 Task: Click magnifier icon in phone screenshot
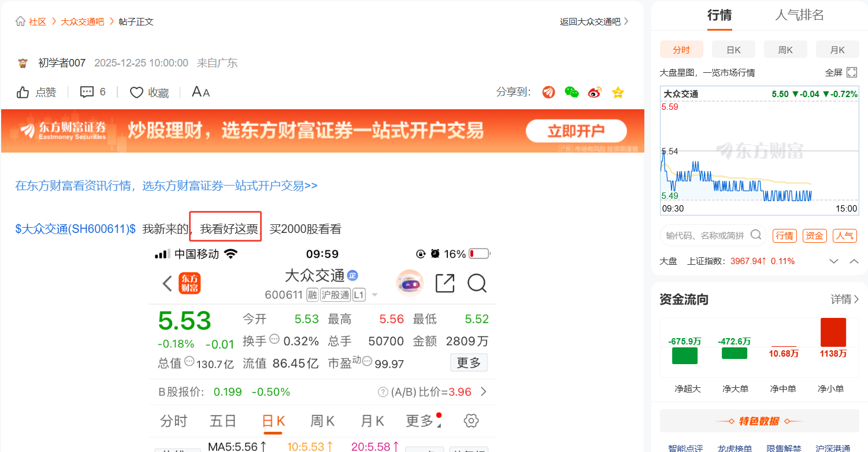click(x=477, y=283)
